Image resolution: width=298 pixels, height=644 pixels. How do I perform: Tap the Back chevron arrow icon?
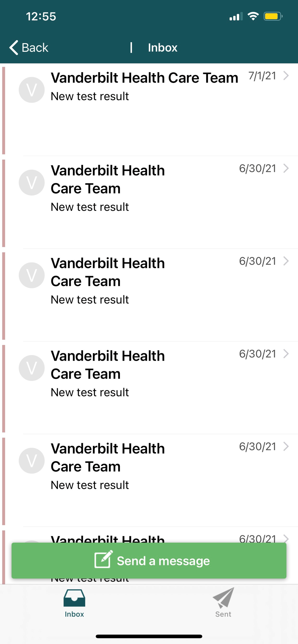tap(14, 48)
